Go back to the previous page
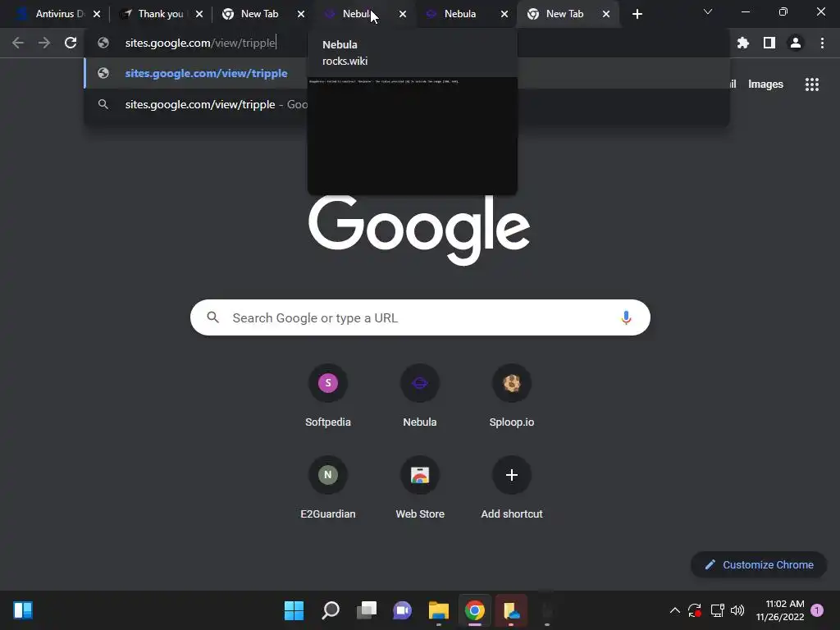 coord(18,43)
